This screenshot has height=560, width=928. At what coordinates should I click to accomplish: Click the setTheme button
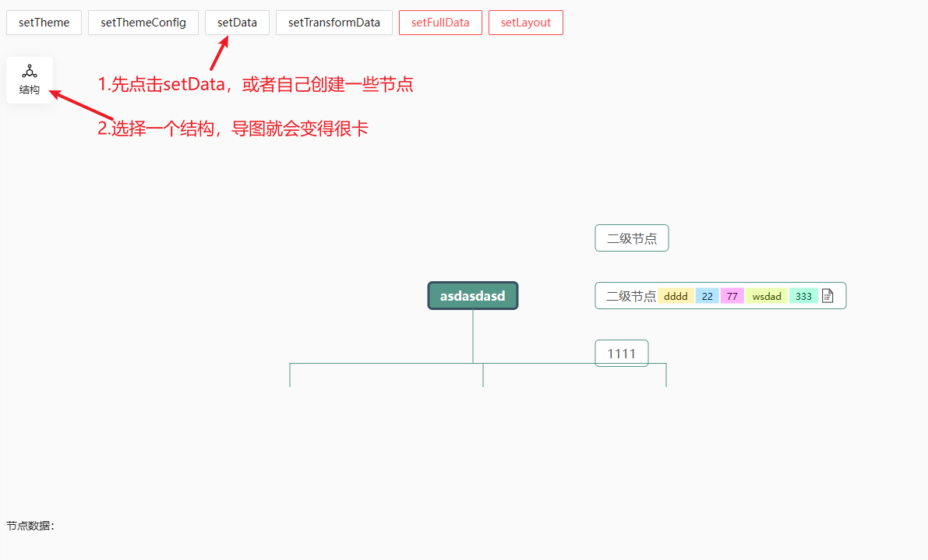click(44, 23)
